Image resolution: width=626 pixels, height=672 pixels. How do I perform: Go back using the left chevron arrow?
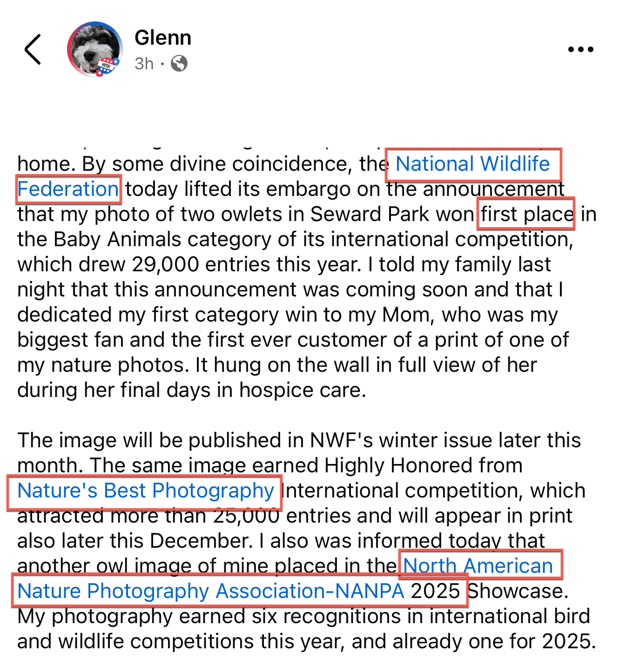tap(33, 49)
